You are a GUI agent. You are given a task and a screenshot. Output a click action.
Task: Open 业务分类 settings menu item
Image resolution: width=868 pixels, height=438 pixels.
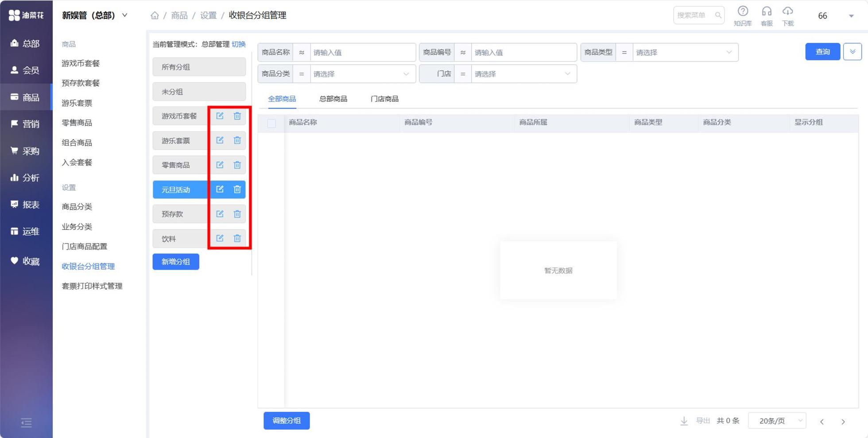(77, 227)
